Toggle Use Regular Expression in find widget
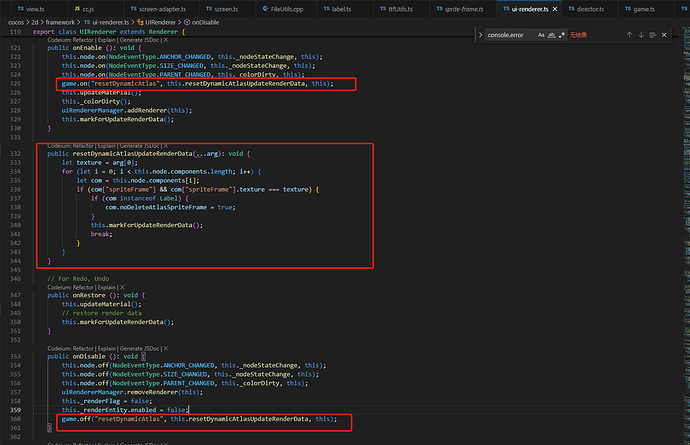 pos(562,35)
